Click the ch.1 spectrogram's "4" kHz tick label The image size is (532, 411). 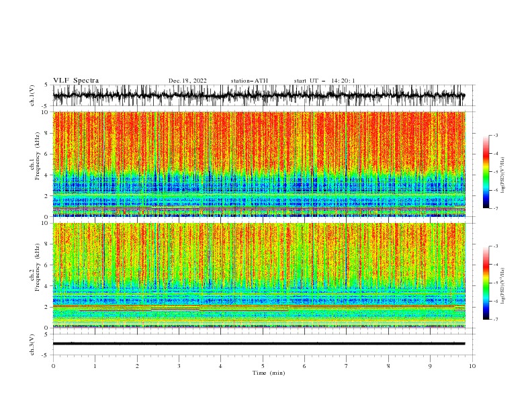[48, 175]
